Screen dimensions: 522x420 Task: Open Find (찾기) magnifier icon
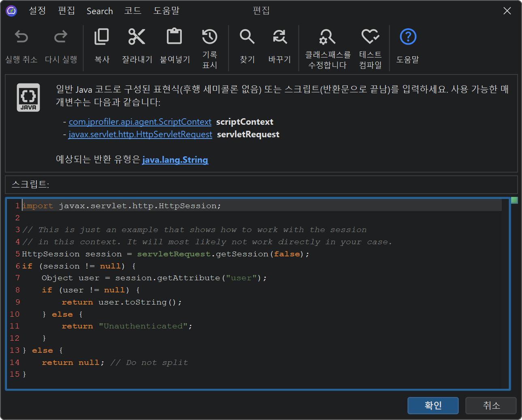pos(247,37)
